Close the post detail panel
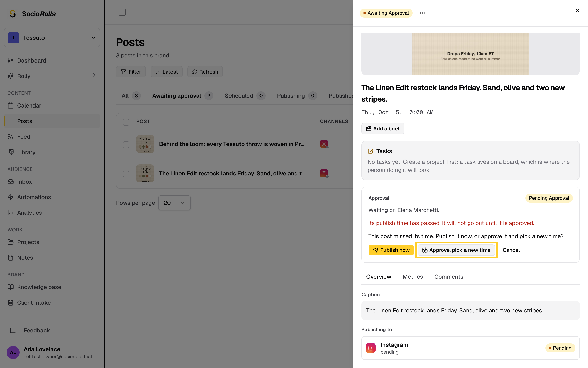This screenshot has width=588, height=368. point(577,11)
